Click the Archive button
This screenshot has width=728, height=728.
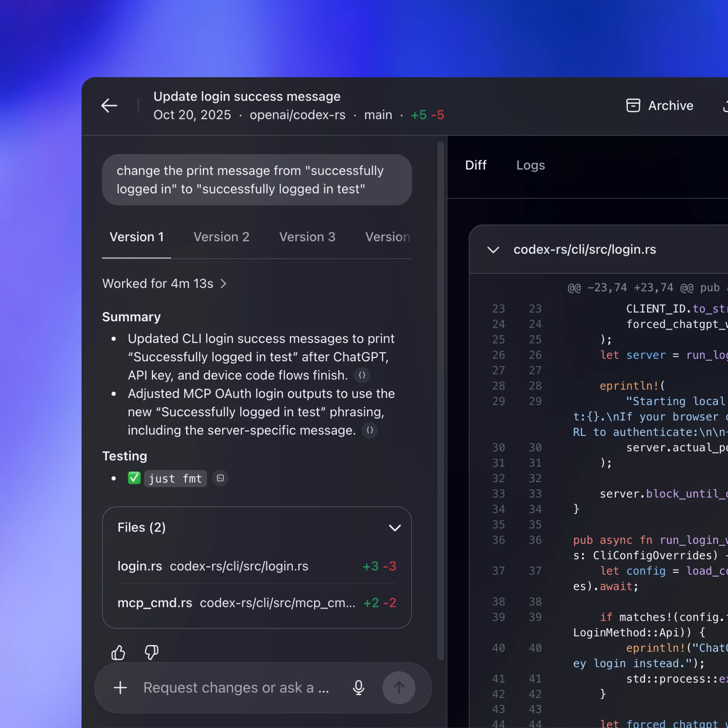(x=660, y=105)
